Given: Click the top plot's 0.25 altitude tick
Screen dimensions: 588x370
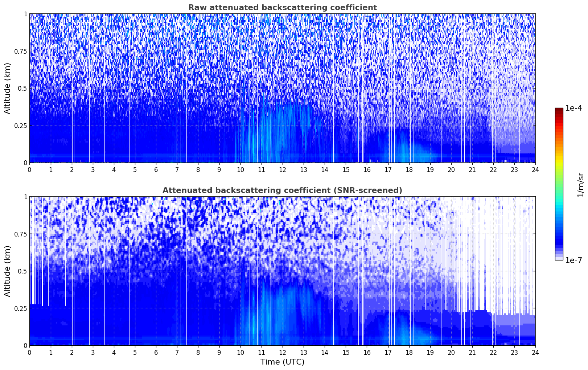Looking at the screenshot, I should tap(21, 126).
